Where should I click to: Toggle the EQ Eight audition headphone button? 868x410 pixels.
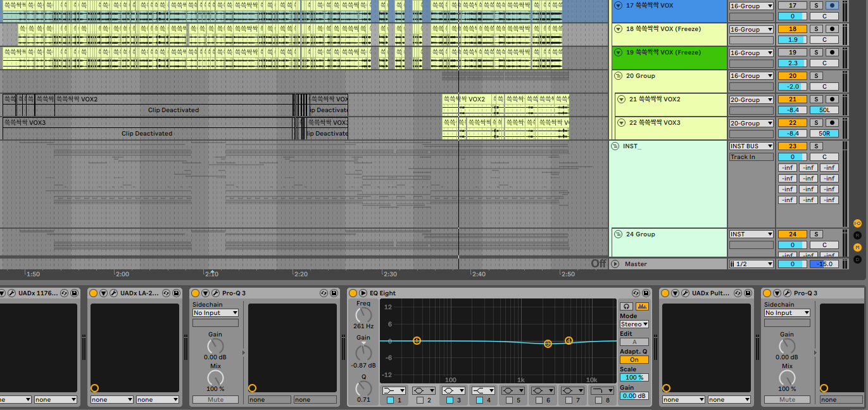point(626,306)
